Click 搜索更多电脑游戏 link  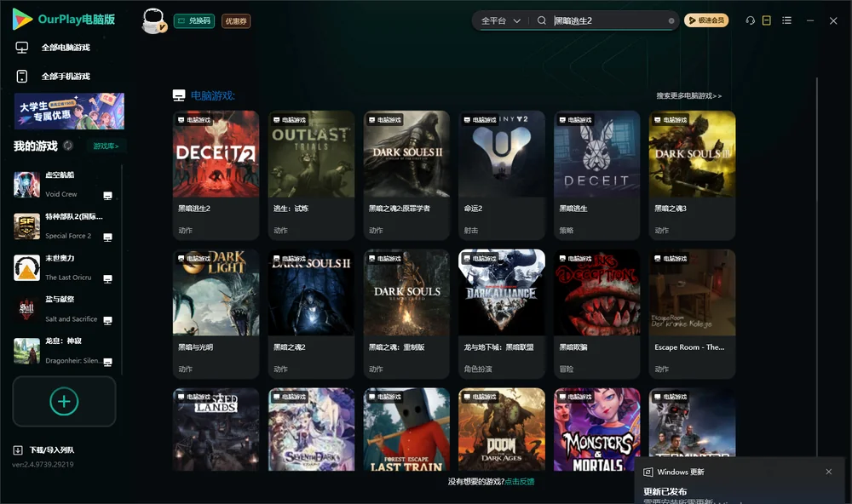tap(689, 95)
